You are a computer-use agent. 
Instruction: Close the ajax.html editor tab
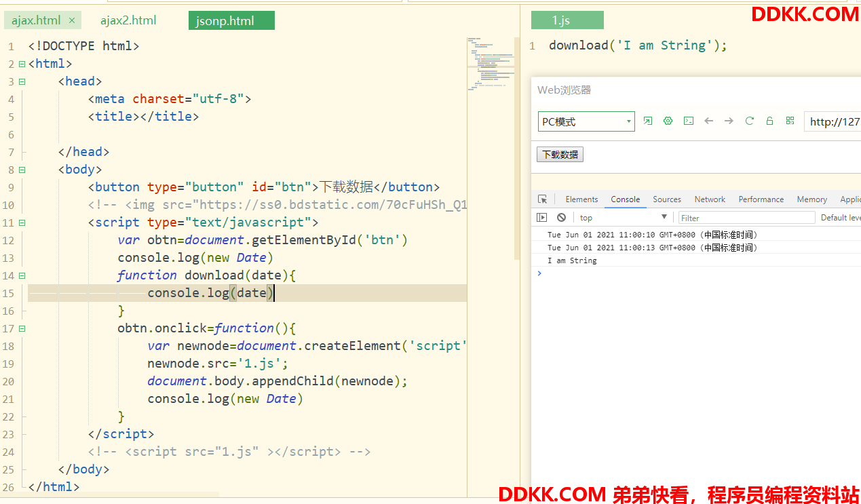pos(72,20)
